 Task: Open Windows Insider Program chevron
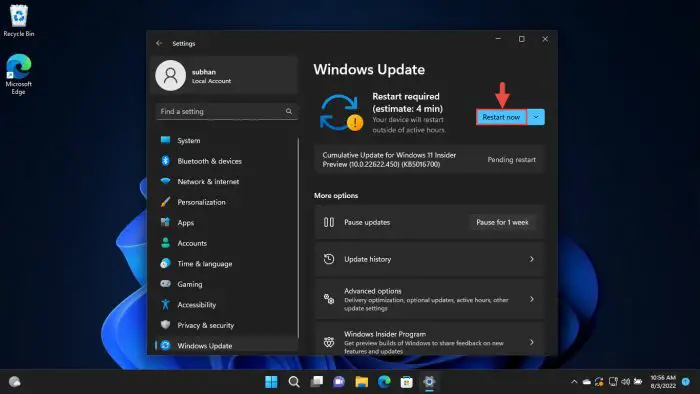click(532, 342)
